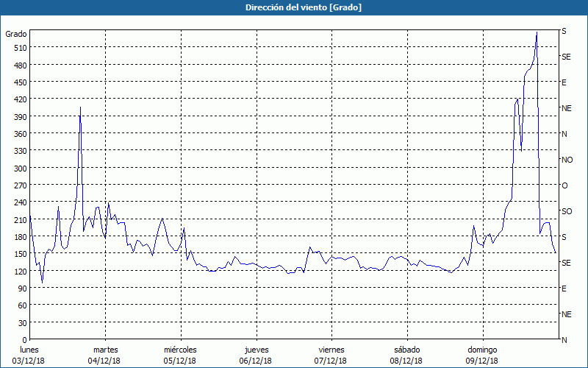The width and height of the screenshot is (588, 368).
Task: Click the 'N' compass label beside the 360 gridline
Action: (x=564, y=134)
